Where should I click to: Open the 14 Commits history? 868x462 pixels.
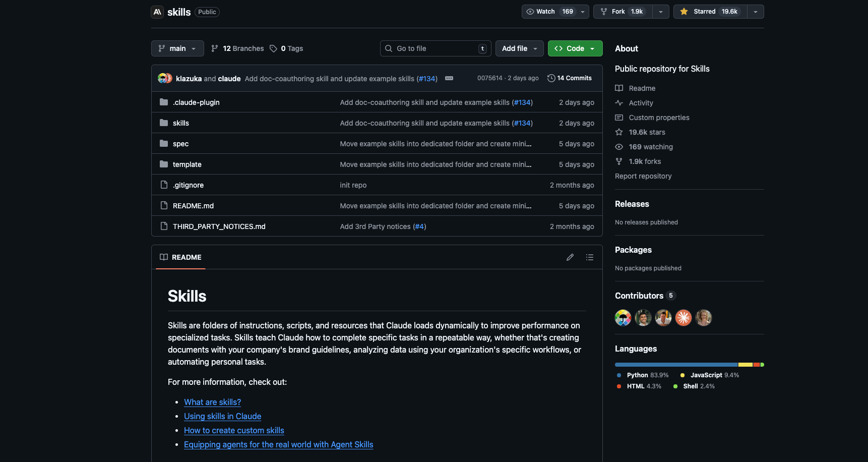[570, 78]
